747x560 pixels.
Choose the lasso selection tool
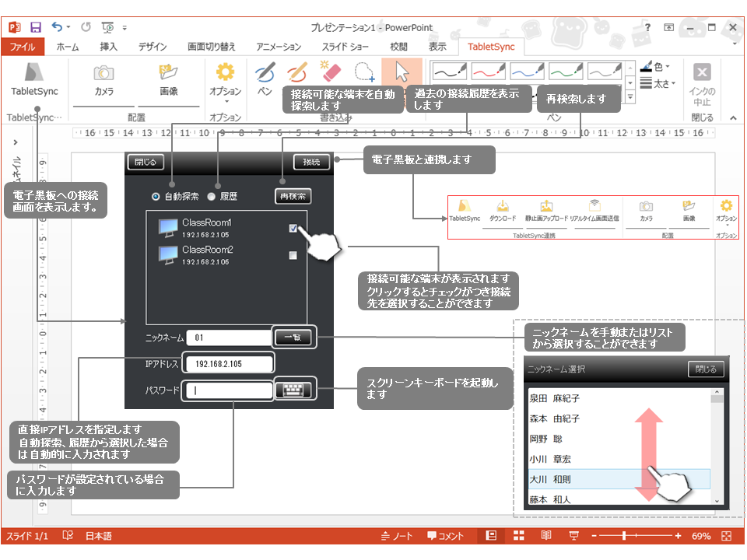(364, 72)
